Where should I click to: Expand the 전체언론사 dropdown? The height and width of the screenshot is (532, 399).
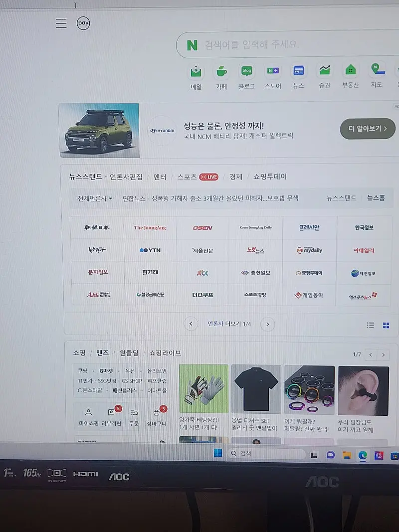(95, 198)
